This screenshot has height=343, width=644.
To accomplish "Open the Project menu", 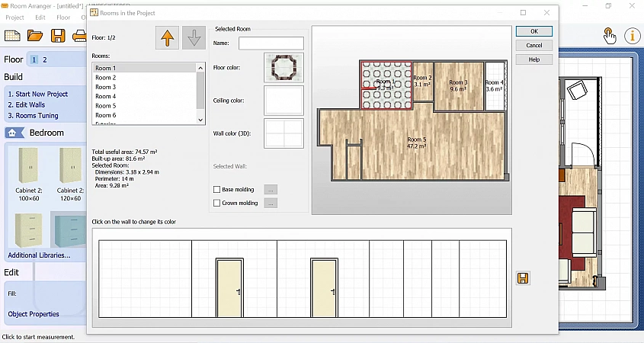I will point(14,17).
